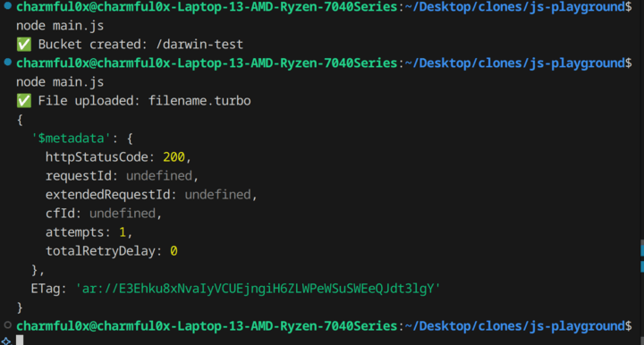
Task: Click the sparkle icon beside the cursor
Action: (5, 341)
